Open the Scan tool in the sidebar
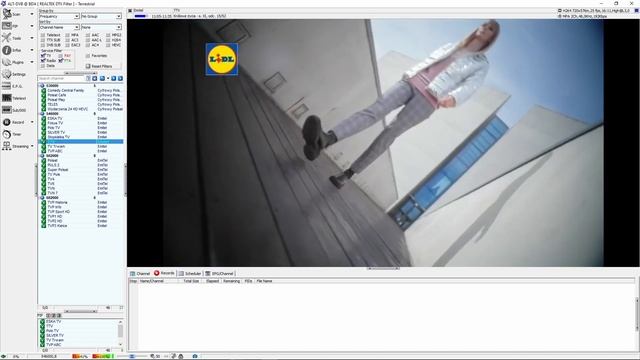Viewport: 640px width, 360px height. pyautogui.click(x=11, y=14)
